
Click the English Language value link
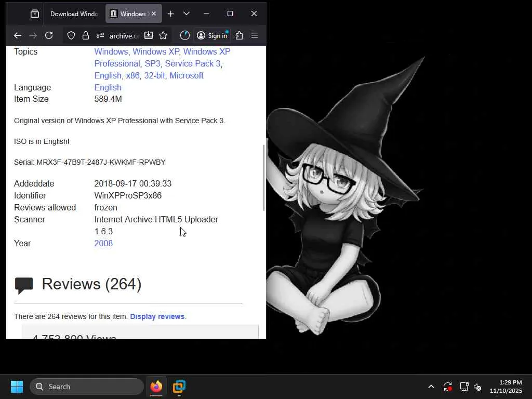pyautogui.click(x=108, y=87)
